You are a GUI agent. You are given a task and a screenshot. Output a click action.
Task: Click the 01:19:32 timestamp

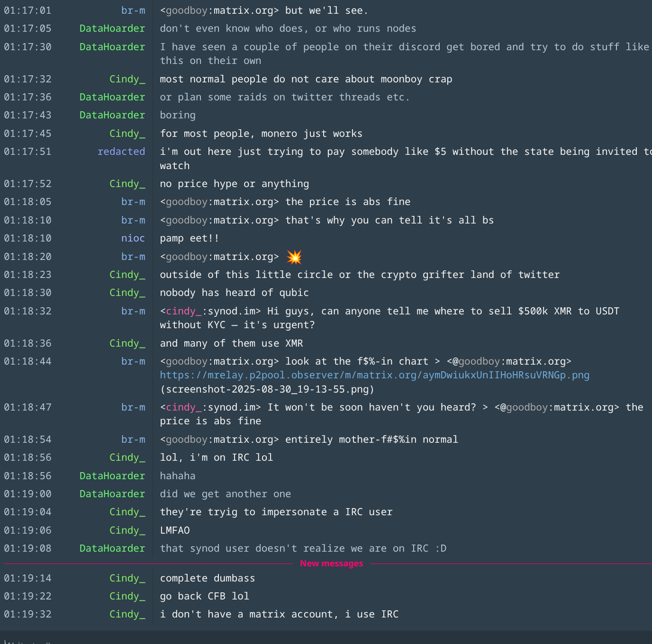27,614
